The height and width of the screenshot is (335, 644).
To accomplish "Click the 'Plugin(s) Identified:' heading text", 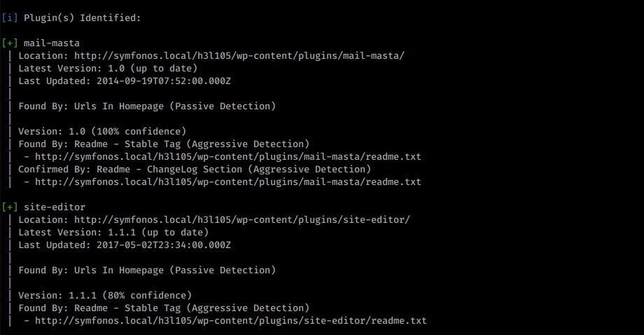I will coord(82,18).
